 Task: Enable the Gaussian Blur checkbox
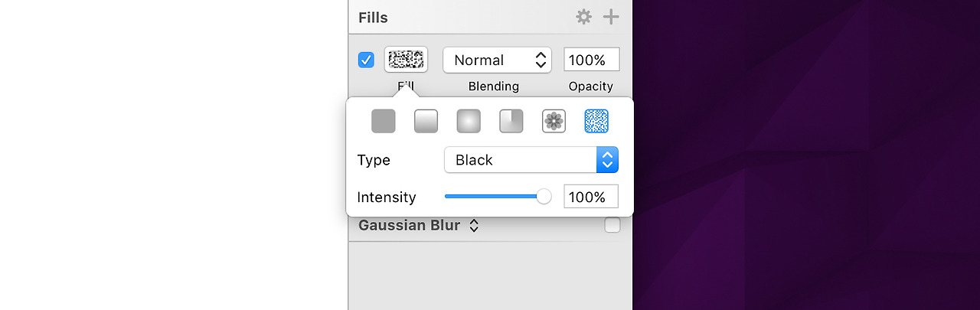pyautogui.click(x=612, y=225)
